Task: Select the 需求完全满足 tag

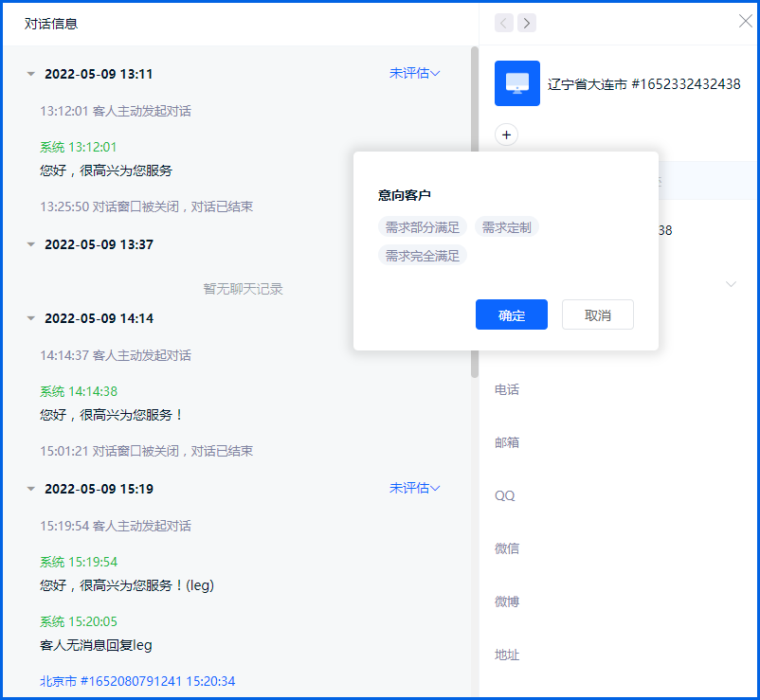Action: (422, 256)
